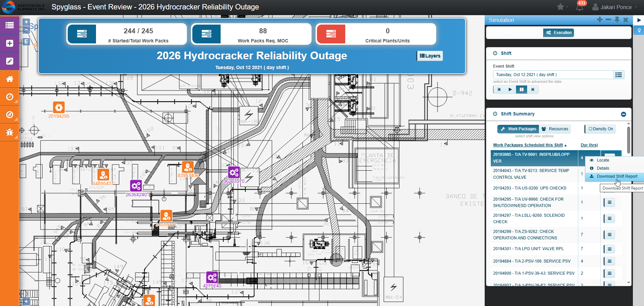Open the list menu icon in left sidebar

[9, 25]
